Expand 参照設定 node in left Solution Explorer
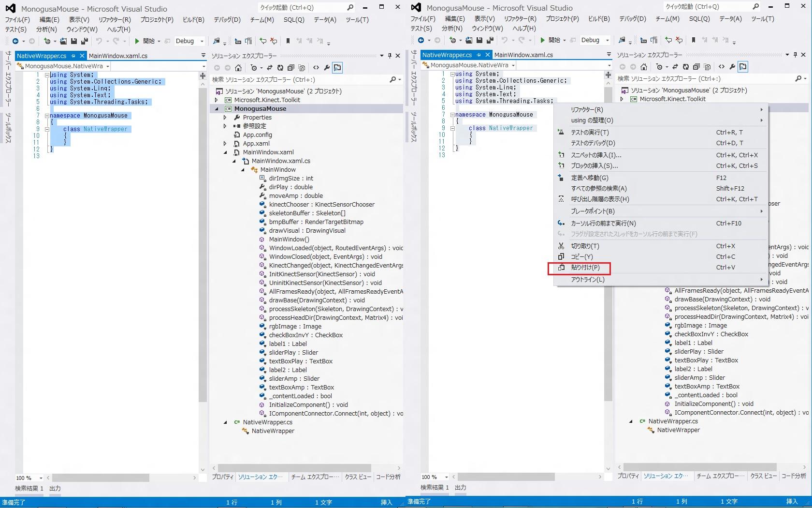The image size is (812, 508). tap(225, 126)
